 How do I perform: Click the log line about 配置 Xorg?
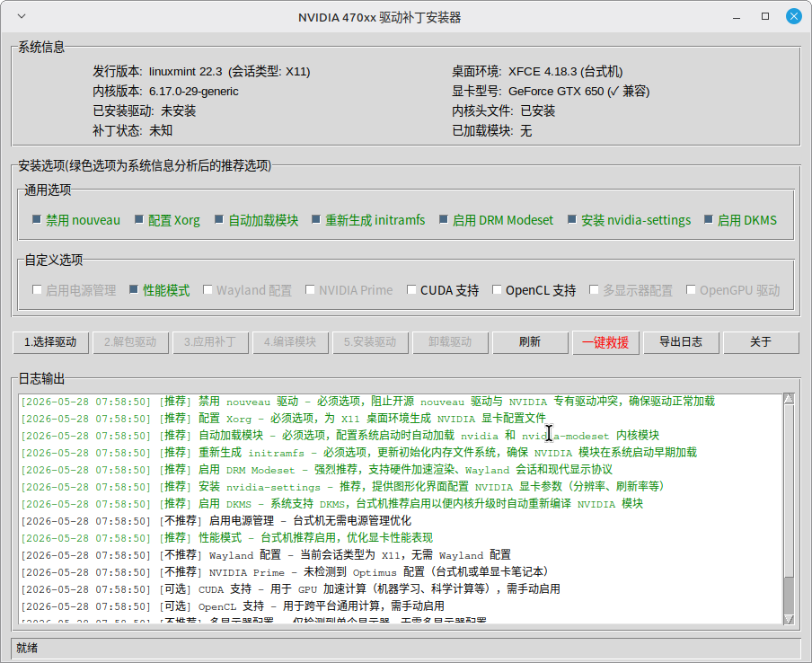283,419
